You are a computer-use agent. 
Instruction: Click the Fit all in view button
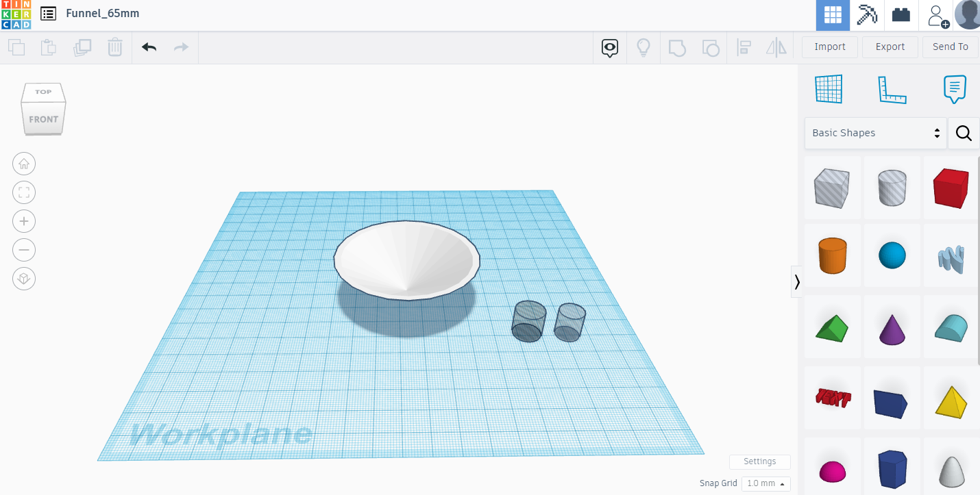click(24, 192)
